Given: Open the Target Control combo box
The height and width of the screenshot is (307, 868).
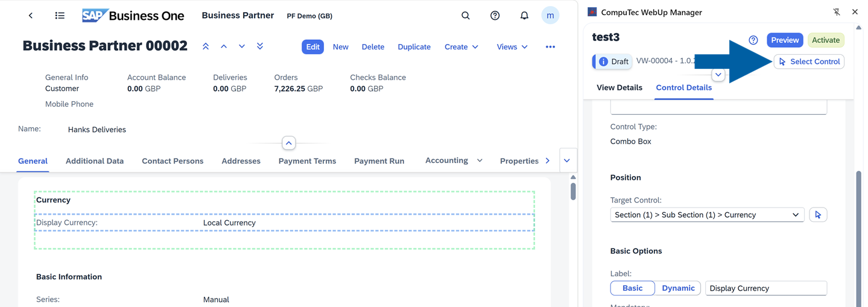Looking at the screenshot, I should [x=706, y=215].
